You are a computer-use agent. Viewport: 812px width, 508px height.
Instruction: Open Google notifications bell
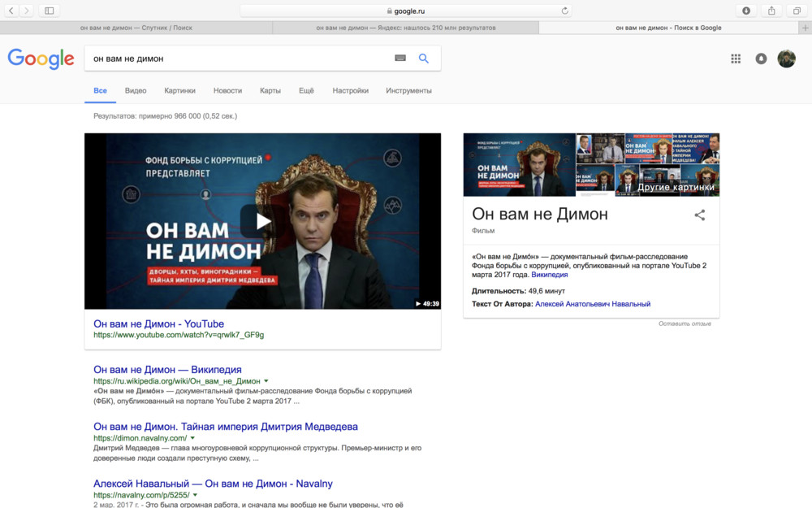click(x=762, y=59)
